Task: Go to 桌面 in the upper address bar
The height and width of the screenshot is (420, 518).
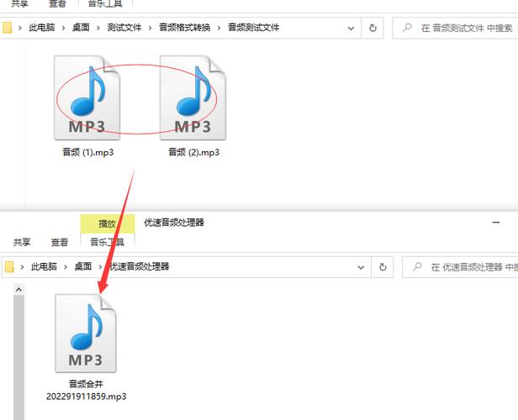Action: tap(81, 28)
